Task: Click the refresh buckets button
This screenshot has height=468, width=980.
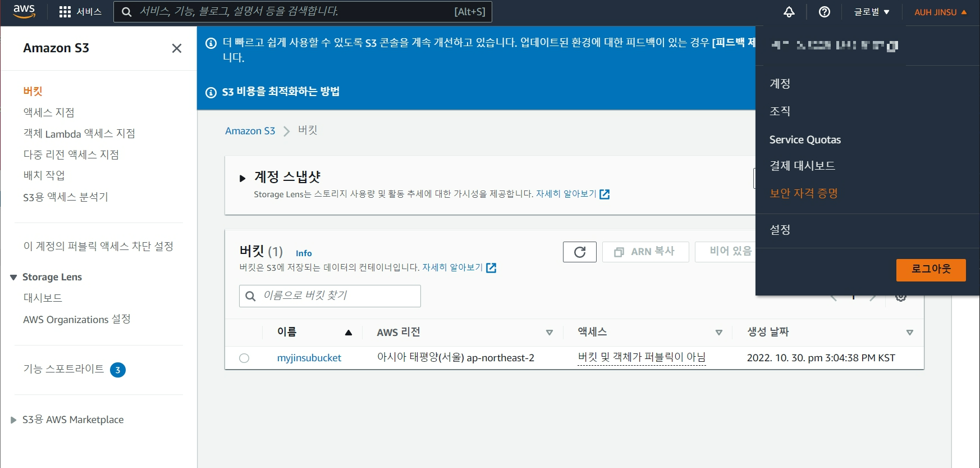Action: click(x=580, y=252)
